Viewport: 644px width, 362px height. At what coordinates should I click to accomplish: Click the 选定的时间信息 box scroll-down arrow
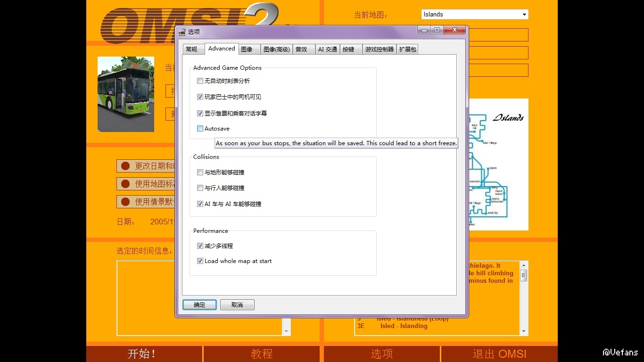click(286, 331)
